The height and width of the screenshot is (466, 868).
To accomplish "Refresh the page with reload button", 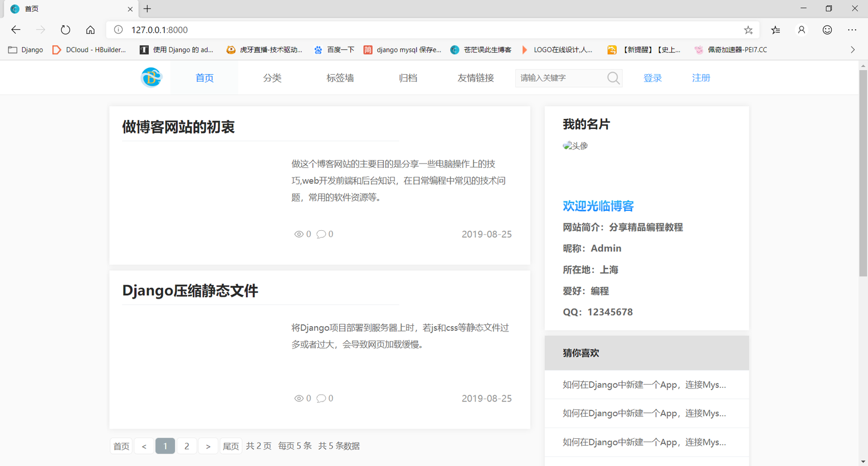I will point(66,30).
